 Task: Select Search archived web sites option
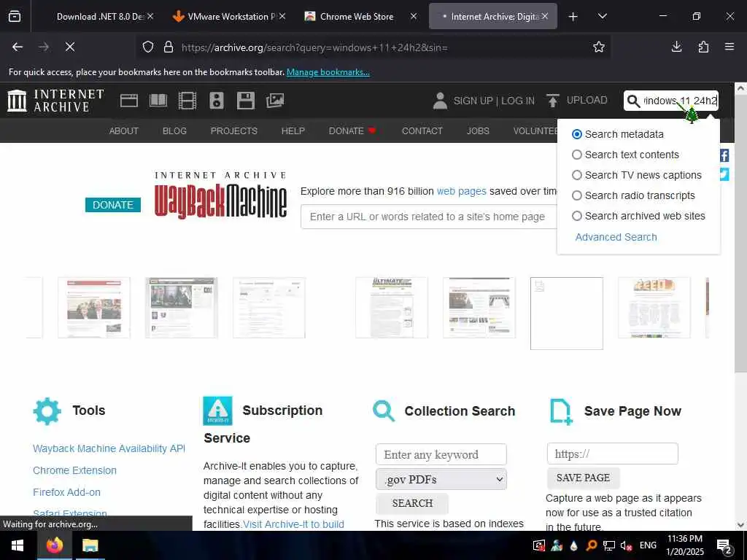click(x=639, y=216)
